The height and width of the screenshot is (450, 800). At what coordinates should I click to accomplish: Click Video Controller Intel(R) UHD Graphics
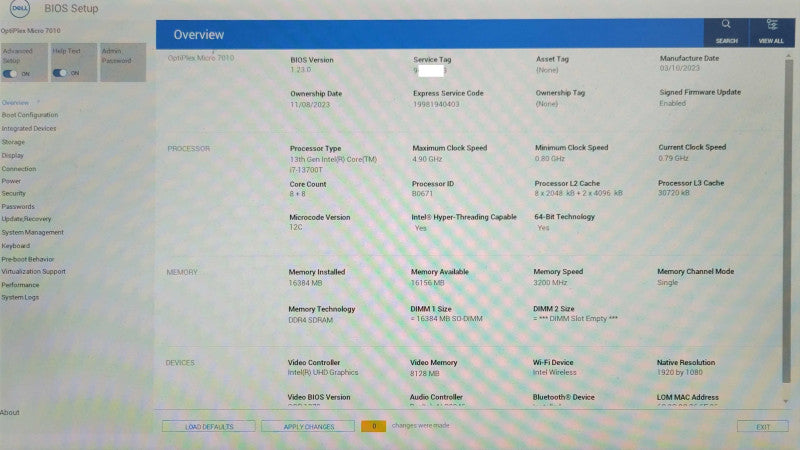[x=322, y=372]
